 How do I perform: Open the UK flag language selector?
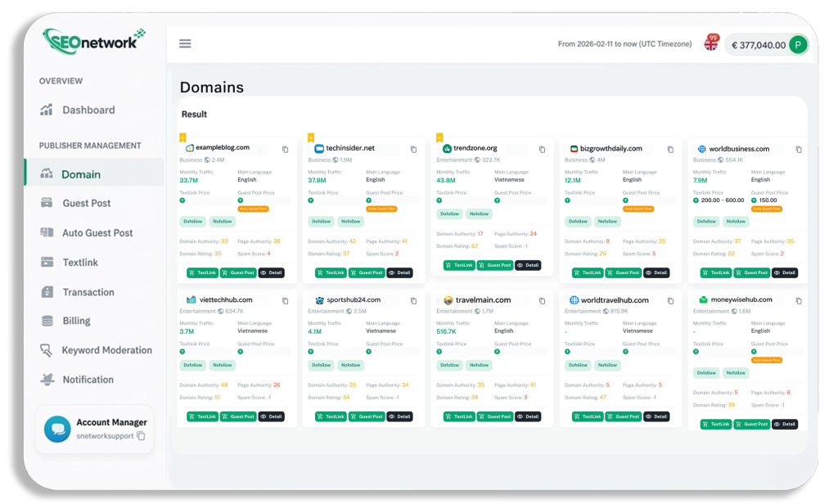coord(710,44)
